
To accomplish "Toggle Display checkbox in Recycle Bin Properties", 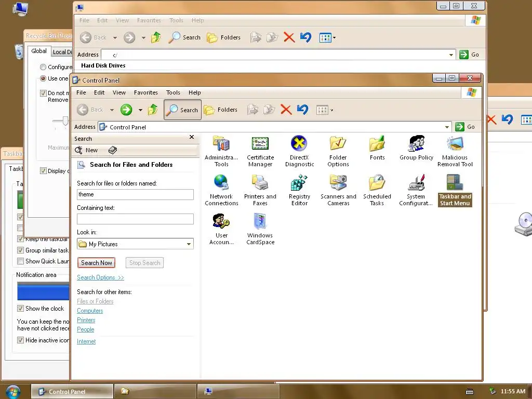I will pyautogui.click(x=43, y=170).
